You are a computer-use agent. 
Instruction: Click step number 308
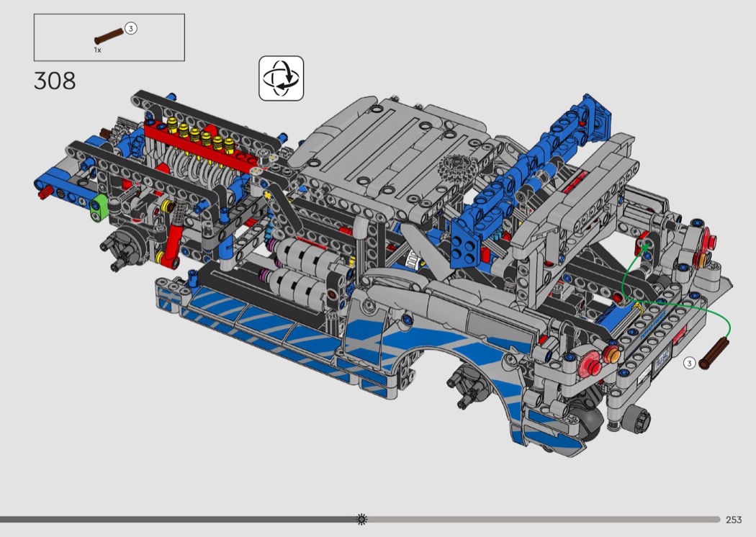pos(55,81)
